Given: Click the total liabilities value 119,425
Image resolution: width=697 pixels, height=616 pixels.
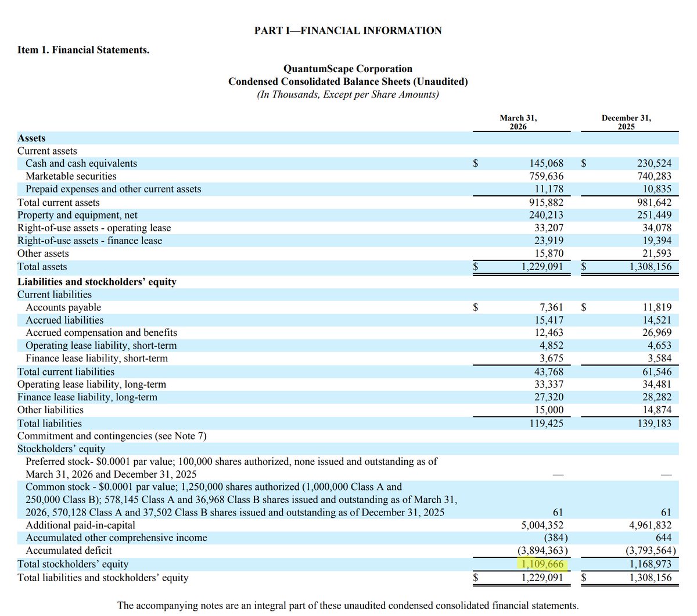Looking at the screenshot, I should click(x=546, y=424).
